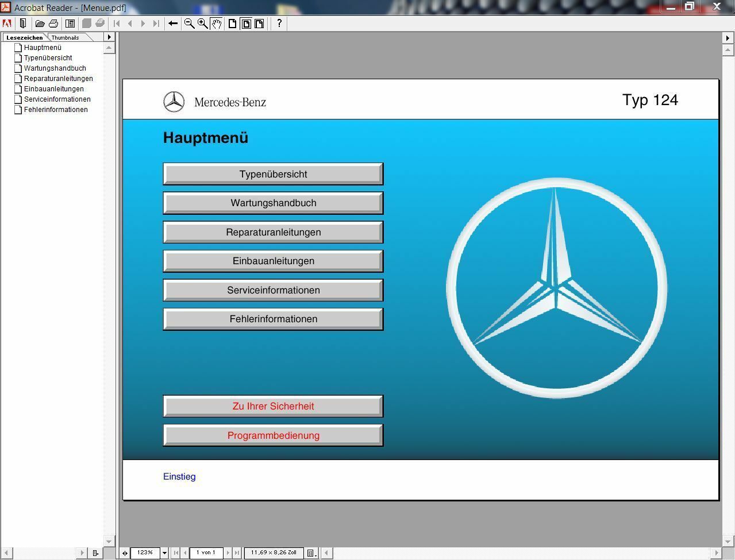The height and width of the screenshot is (560, 735).
Task: Click the zoom level field showing 123%
Action: point(145,553)
